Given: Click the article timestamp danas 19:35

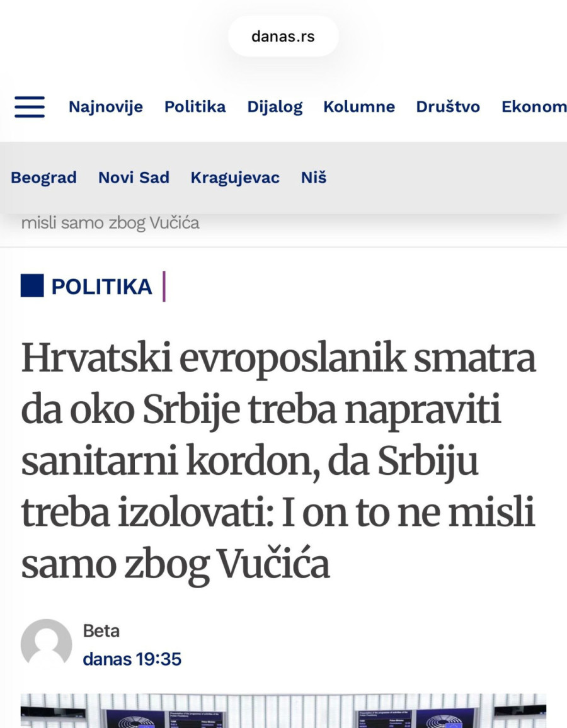Looking at the screenshot, I should tap(132, 659).
